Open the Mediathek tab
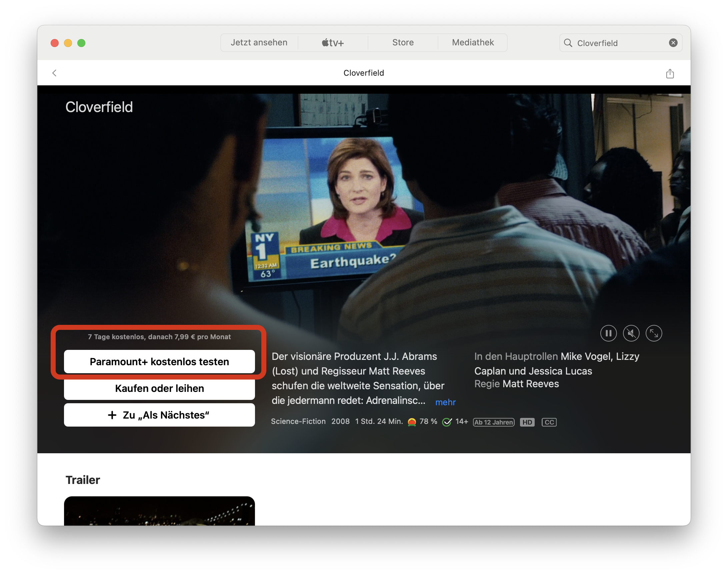Screen dimensions: 728x575 click(x=473, y=43)
